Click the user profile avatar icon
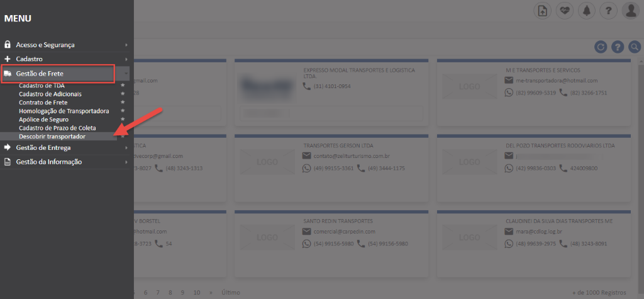644x299 pixels. tap(630, 11)
